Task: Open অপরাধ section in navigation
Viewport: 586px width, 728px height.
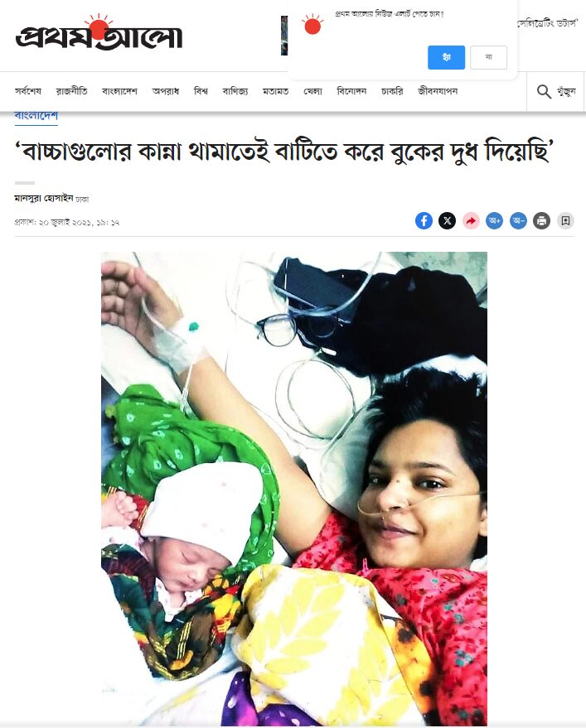Action: 166,91
